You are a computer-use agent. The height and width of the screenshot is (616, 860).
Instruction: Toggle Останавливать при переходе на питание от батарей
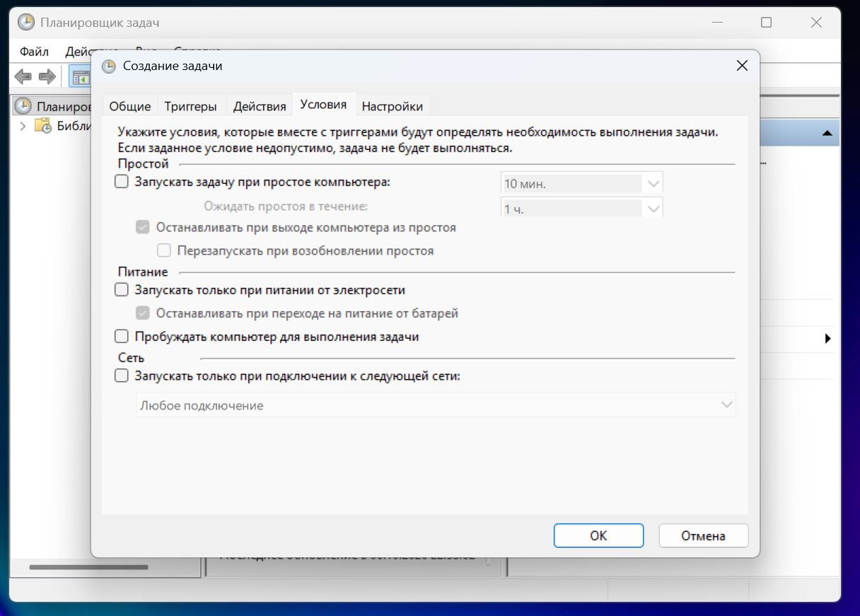click(x=143, y=313)
